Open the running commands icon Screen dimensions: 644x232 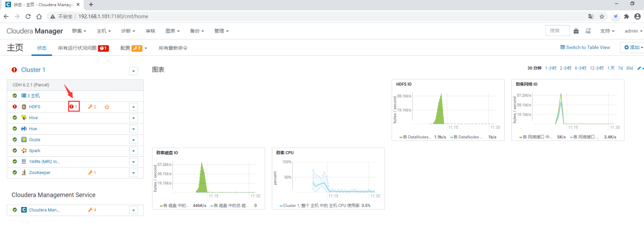588,31
